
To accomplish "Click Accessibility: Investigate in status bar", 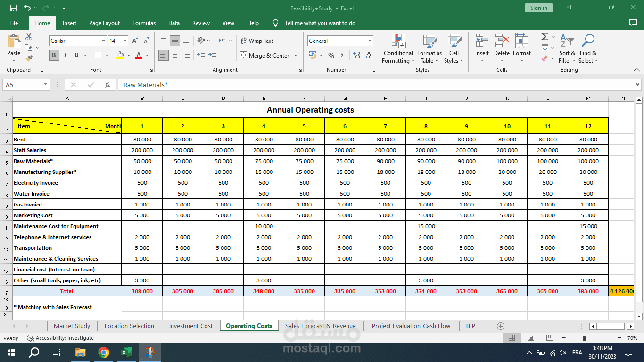I will [60, 338].
